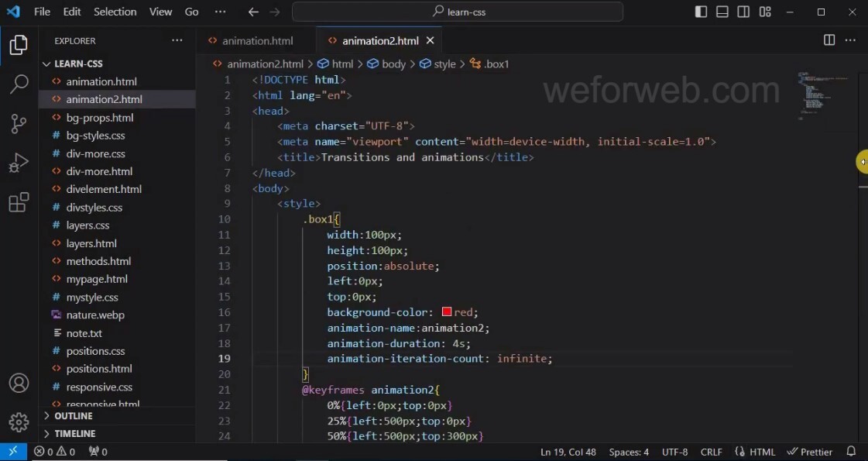The image size is (868, 461).
Task: Click the Prettier status bar button
Action: coord(810,452)
